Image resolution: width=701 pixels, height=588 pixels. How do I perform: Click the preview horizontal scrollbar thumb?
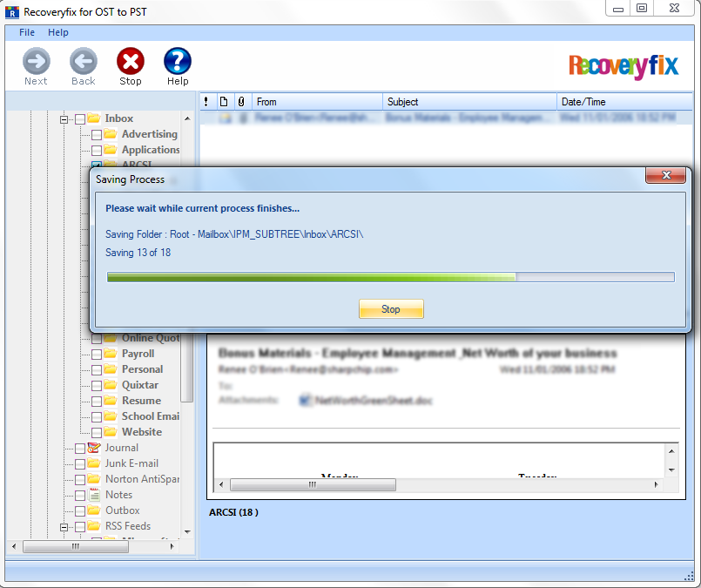pos(313,484)
